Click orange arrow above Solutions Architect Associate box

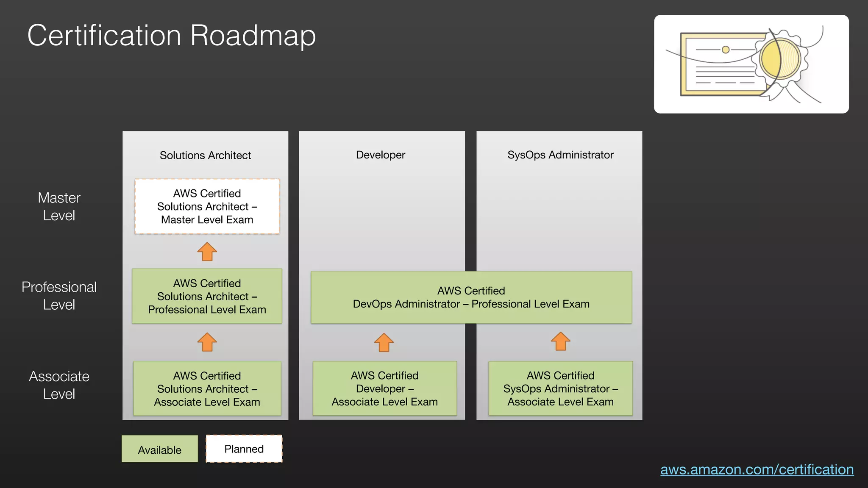[x=207, y=342]
